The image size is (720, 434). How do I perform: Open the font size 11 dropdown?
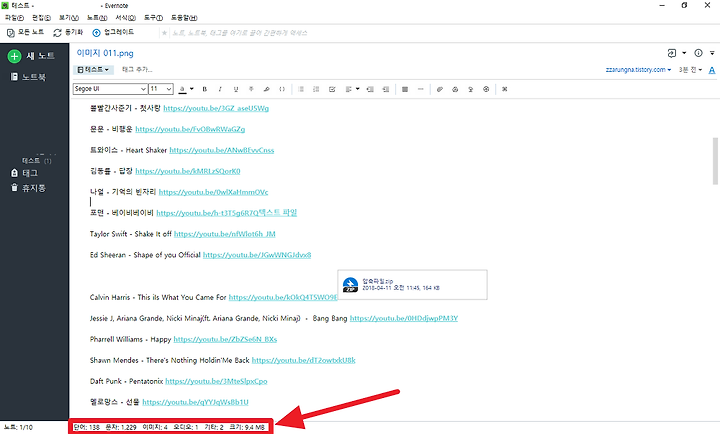click(x=161, y=89)
